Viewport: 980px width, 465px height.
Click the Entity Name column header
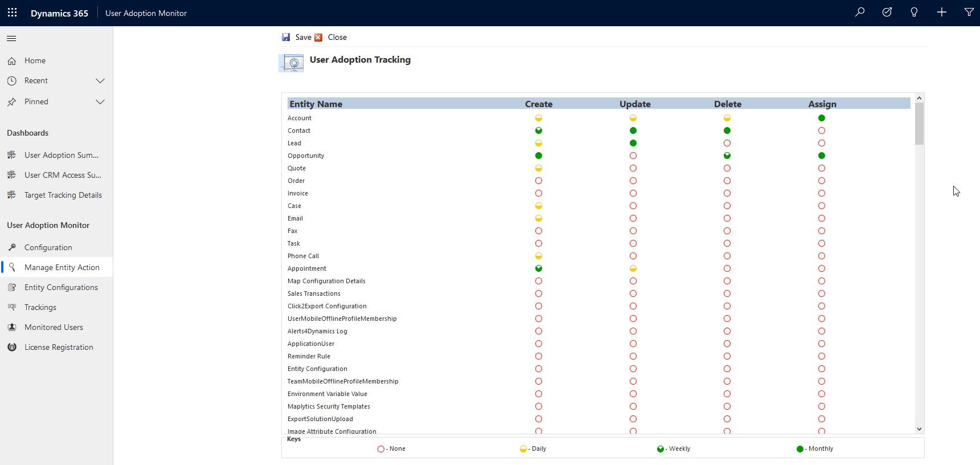(316, 104)
